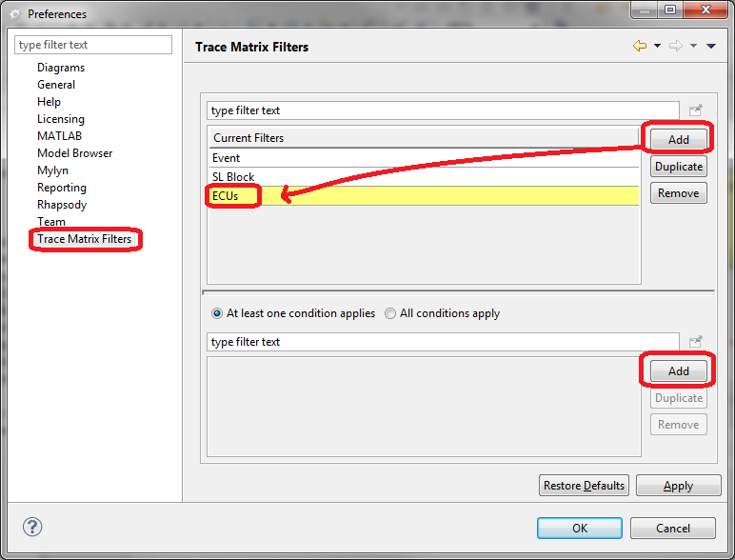Confirm preferences with OK
Viewport: 735px width, 560px height.
580,529
